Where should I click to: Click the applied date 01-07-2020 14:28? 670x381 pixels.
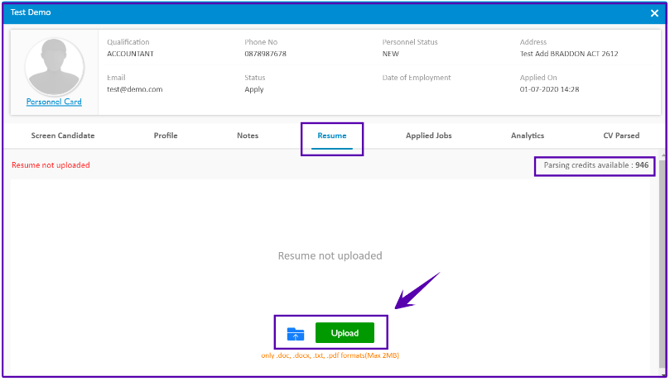click(x=549, y=89)
